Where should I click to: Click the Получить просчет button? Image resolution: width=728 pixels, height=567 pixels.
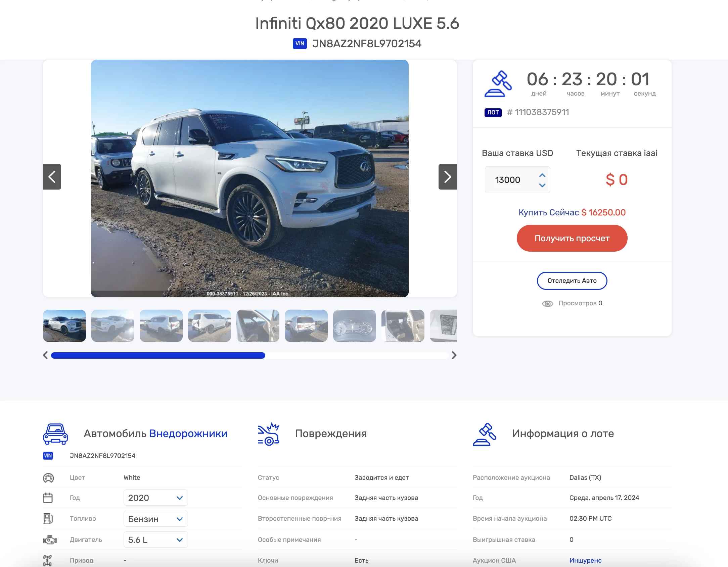572,238
